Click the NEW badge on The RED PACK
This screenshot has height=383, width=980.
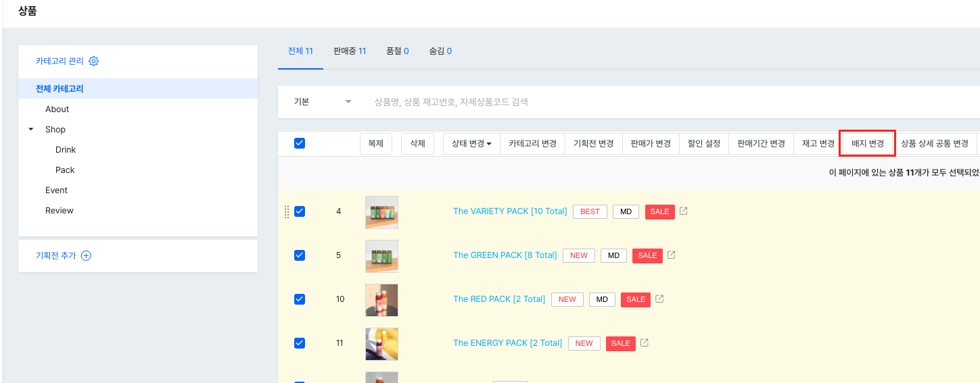[567, 300]
